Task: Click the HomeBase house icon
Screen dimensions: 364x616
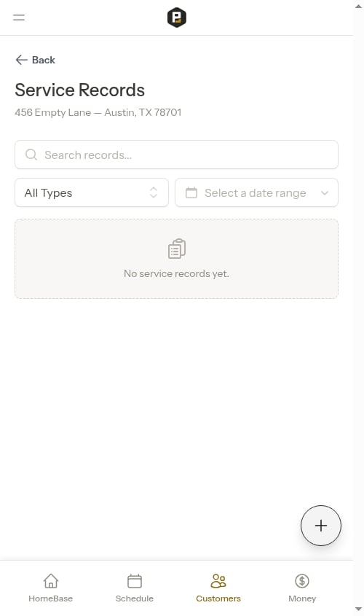Action: 51,580
